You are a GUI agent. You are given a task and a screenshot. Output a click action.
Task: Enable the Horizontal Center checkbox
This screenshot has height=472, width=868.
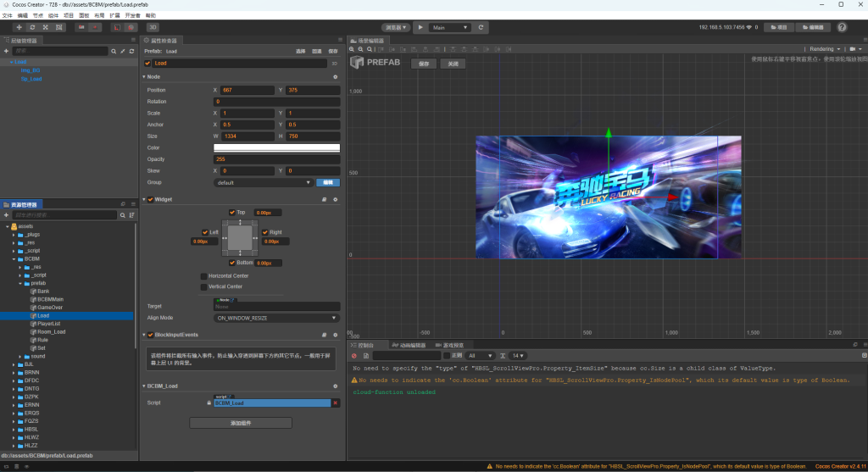[x=203, y=276]
